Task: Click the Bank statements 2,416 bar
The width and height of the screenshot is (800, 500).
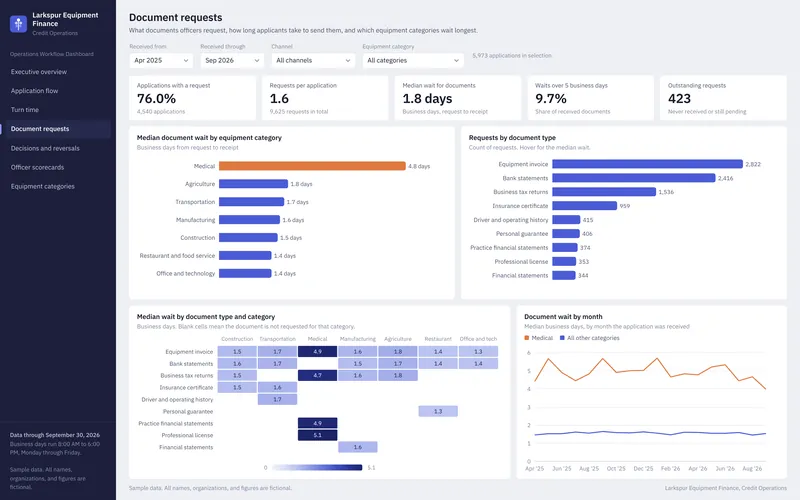Action: (634, 178)
